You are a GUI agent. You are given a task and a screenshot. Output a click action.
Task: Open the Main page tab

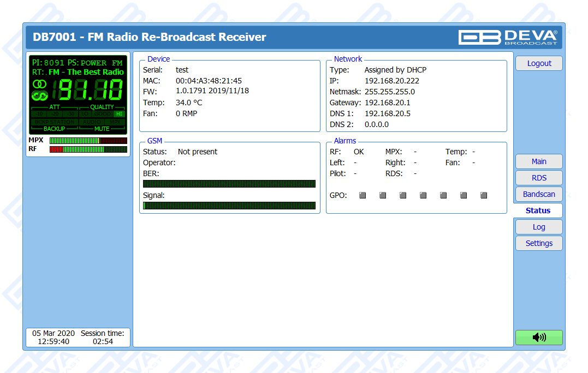pyautogui.click(x=539, y=161)
